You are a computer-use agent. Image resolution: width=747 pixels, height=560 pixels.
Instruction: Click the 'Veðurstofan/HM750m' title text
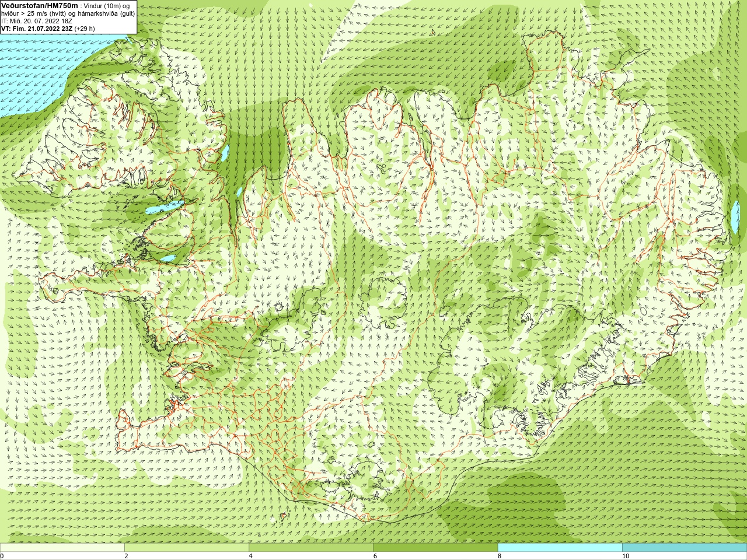[x=40, y=5]
